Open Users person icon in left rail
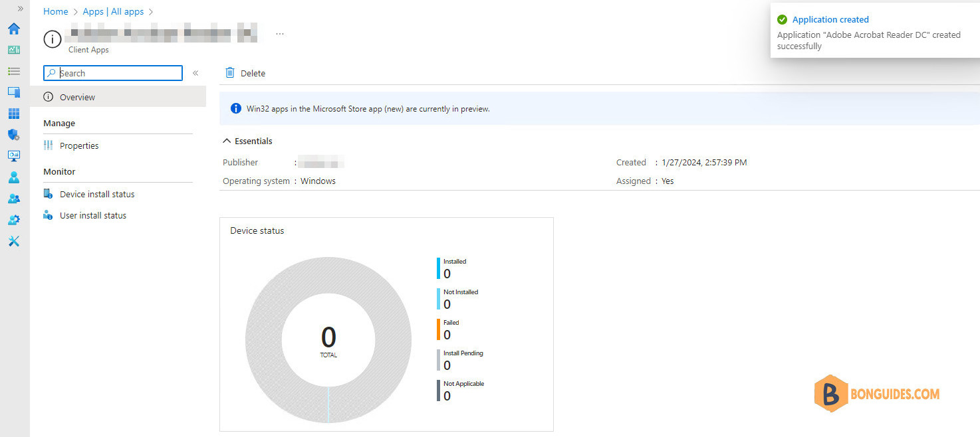This screenshot has height=437, width=980. click(x=13, y=177)
